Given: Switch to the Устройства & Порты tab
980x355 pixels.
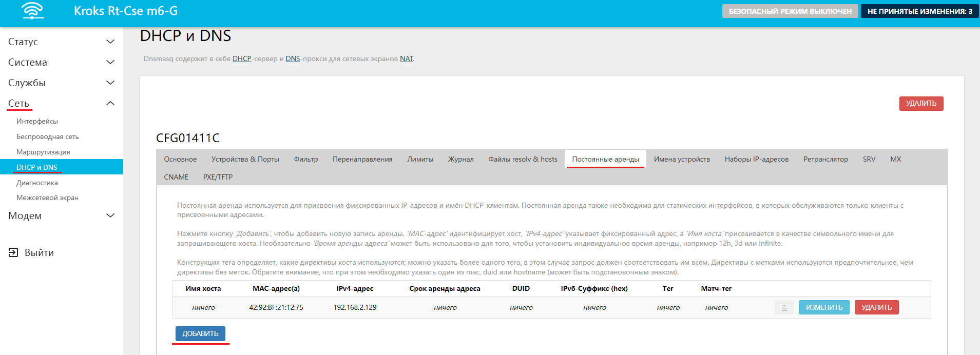Looking at the screenshot, I should (245, 159).
